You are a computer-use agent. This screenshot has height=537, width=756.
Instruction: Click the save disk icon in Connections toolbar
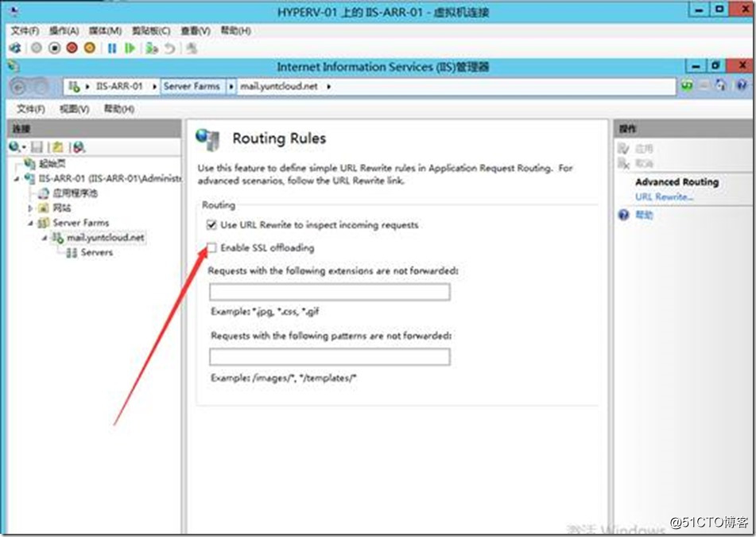coord(37,146)
